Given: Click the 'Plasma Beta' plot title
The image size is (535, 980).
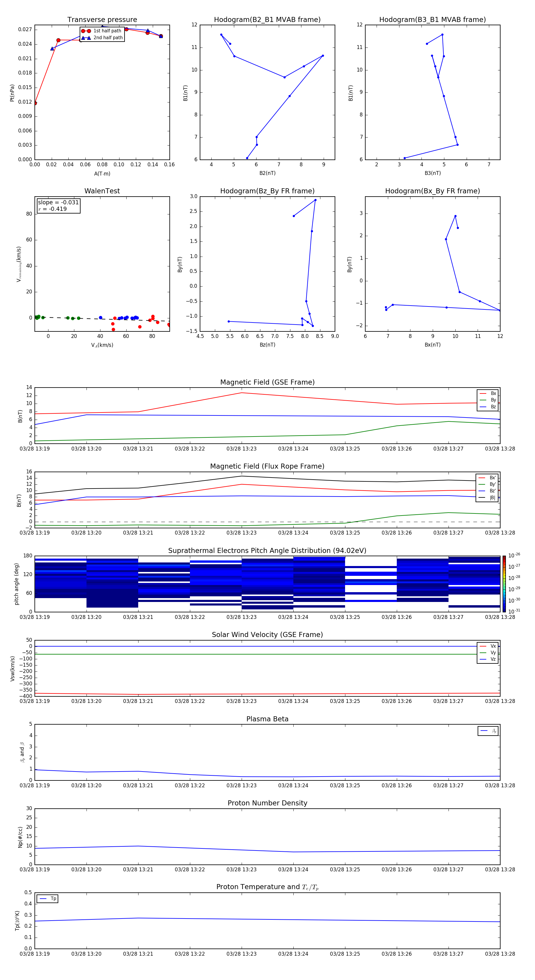Looking at the screenshot, I should pos(267,719).
